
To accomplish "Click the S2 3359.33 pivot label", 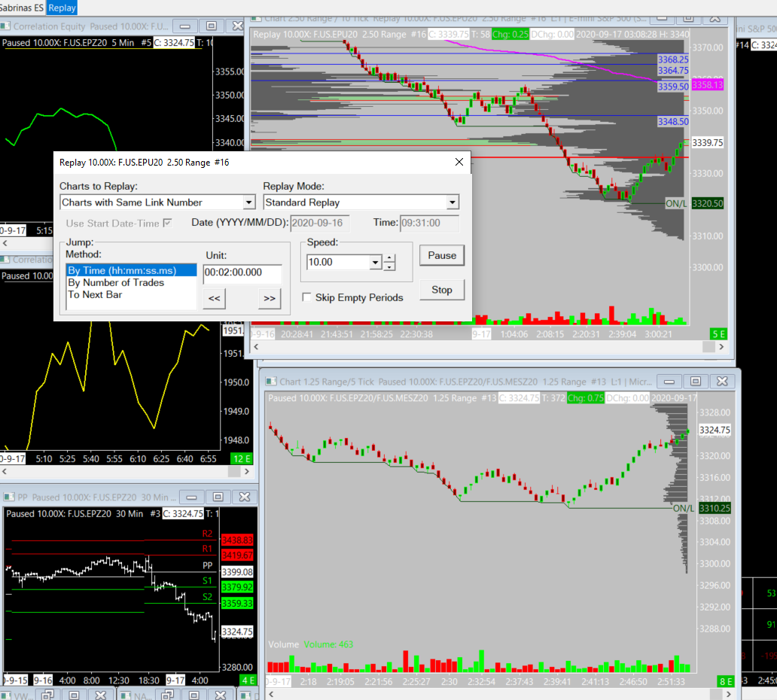I will [x=237, y=604].
